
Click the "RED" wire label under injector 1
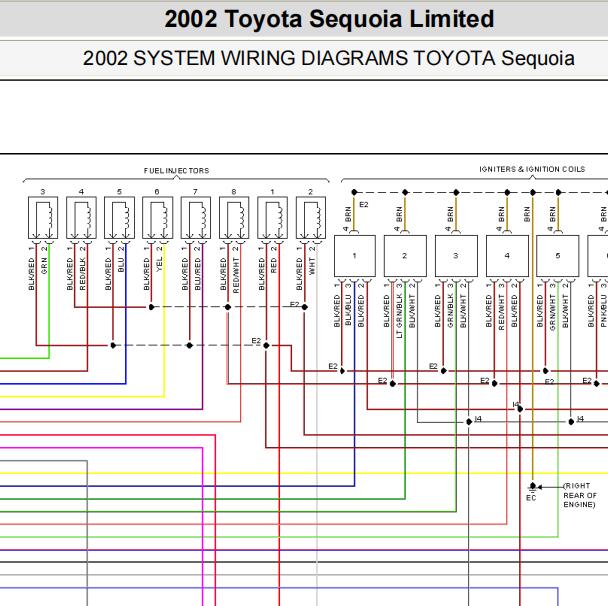click(274, 266)
